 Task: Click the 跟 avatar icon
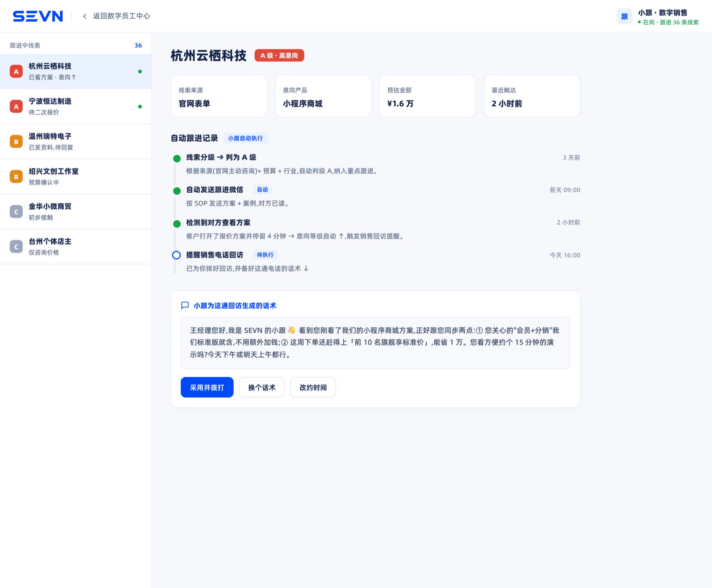tap(625, 17)
